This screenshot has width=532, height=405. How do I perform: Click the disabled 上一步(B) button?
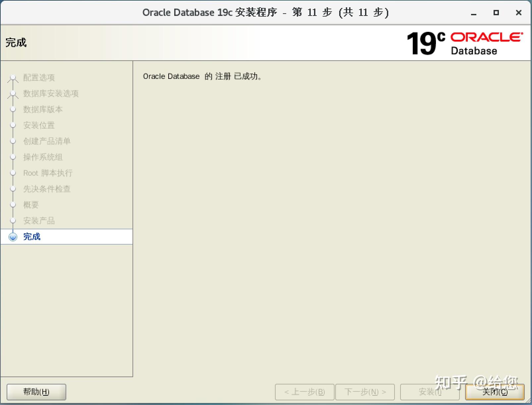(304, 392)
